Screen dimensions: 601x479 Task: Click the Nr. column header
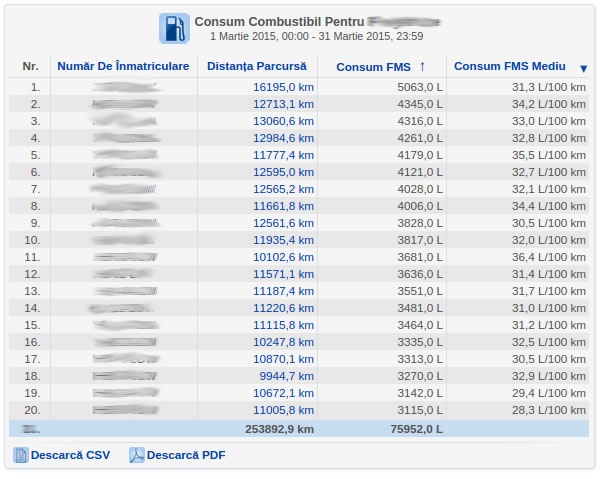click(30, 66)
